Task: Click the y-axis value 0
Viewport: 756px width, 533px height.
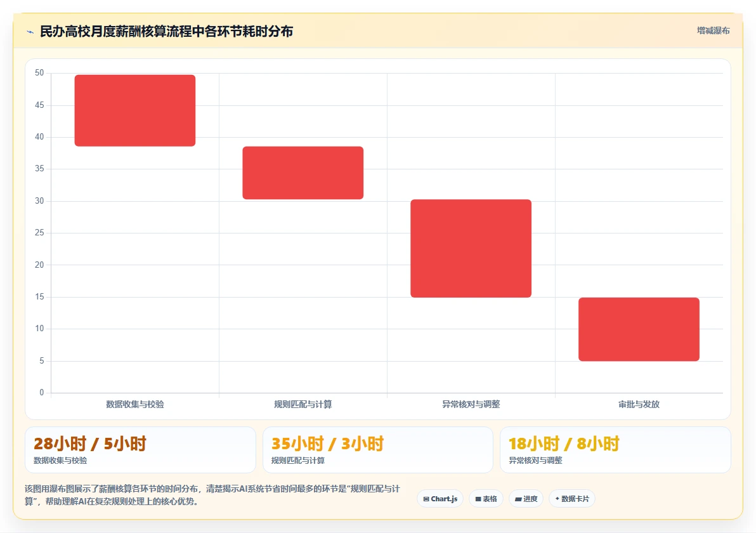Action: [42, 393]
